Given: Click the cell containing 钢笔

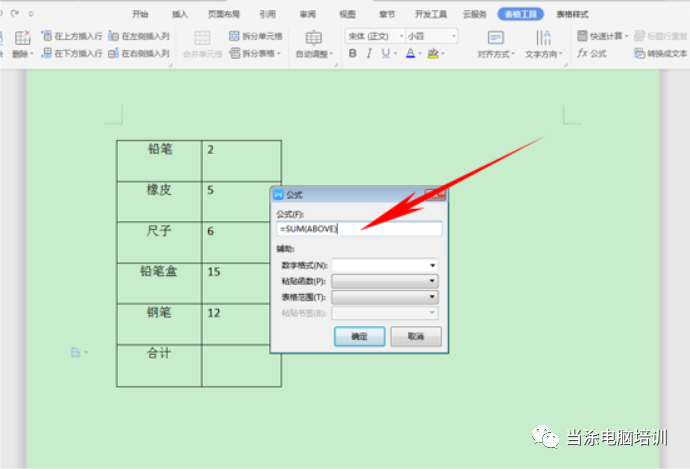Looking at the screenshot, I should (159, 324).
